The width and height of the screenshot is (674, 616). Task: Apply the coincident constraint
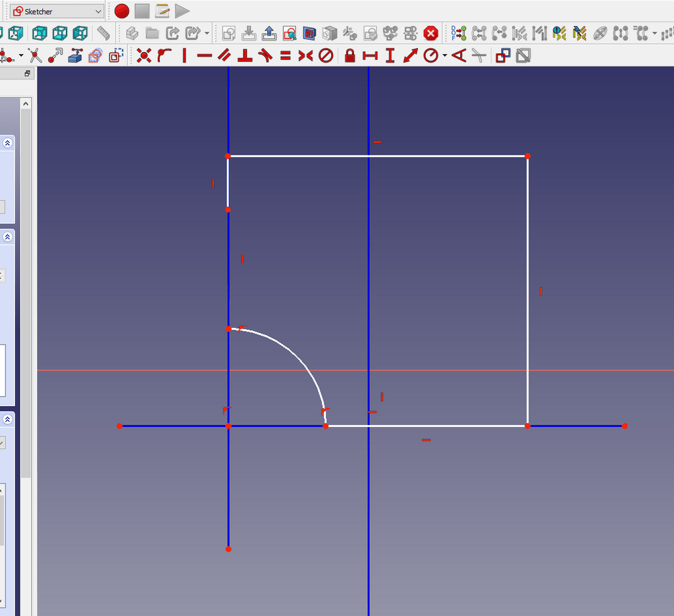(x=144, y=55)
